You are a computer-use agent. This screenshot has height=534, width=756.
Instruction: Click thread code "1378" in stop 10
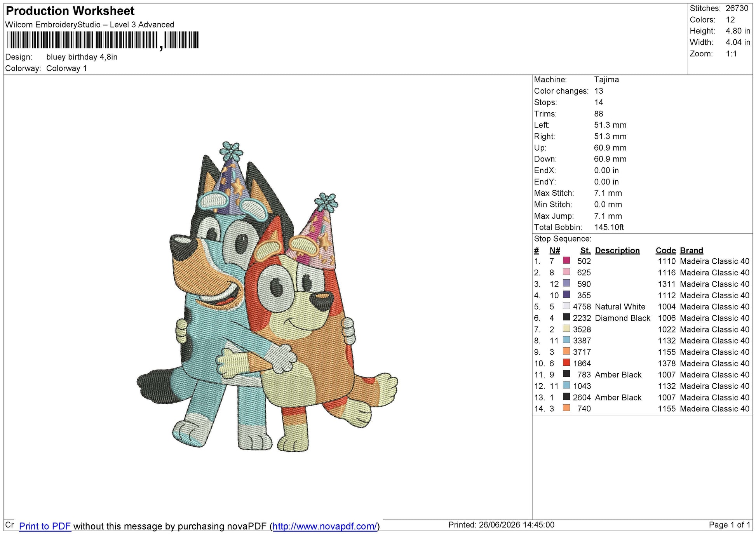click(667, 364)
